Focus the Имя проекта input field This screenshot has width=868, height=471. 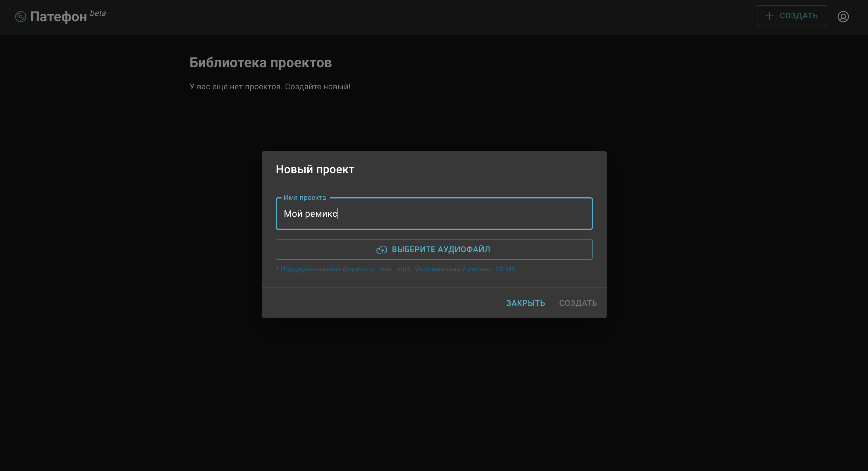click(x=434, y=214)
